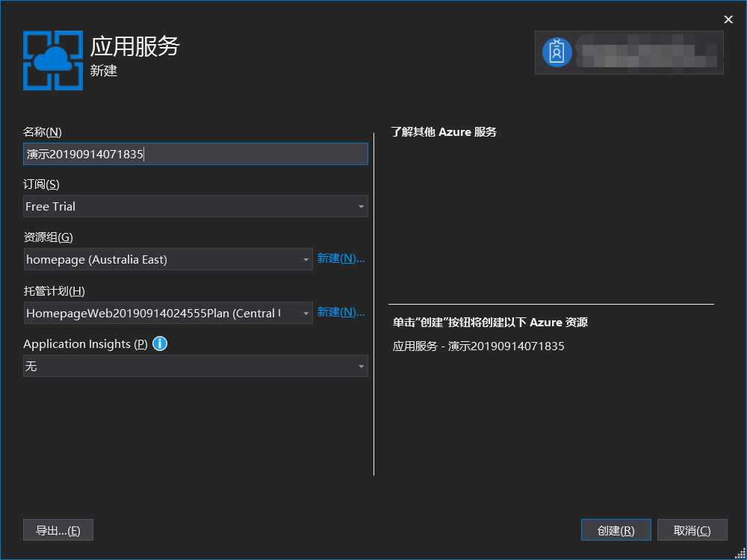This screenshot has height=560, width=747.
Task: Select the blurred account name selector
Action: 629,52
